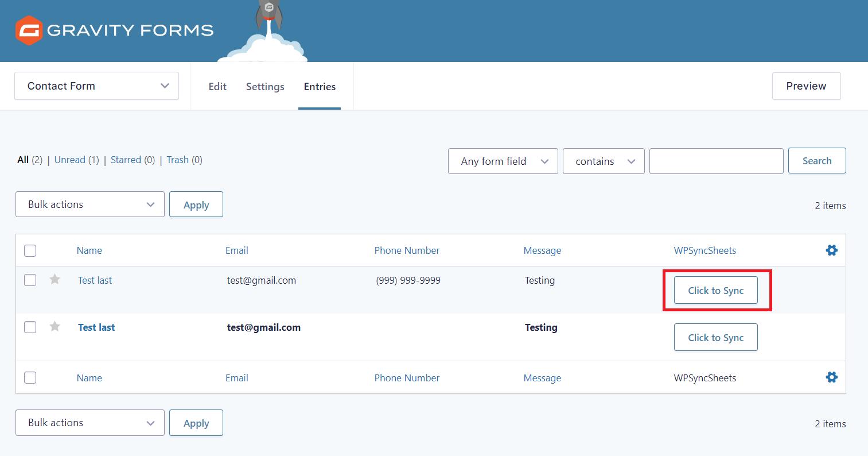Sort by WPSyncSheets column header

coord(705,250)
